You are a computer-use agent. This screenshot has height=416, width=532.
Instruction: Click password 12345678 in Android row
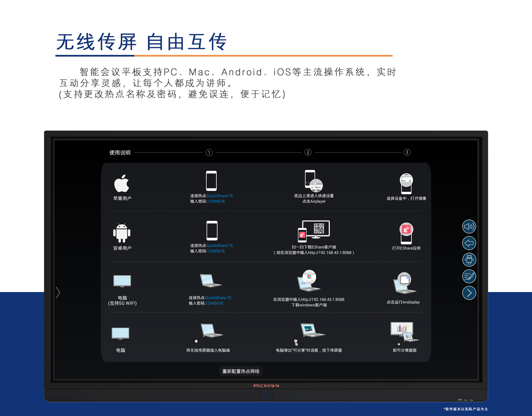(216, 251)
